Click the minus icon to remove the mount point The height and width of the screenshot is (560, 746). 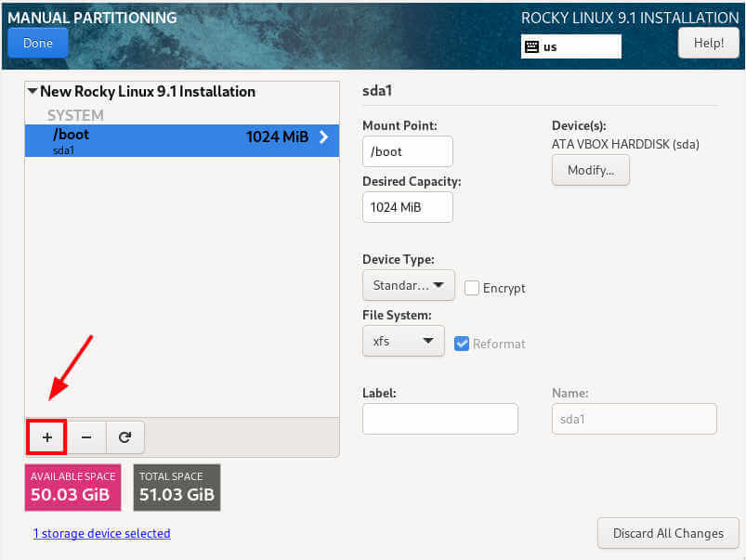point(86,437)
